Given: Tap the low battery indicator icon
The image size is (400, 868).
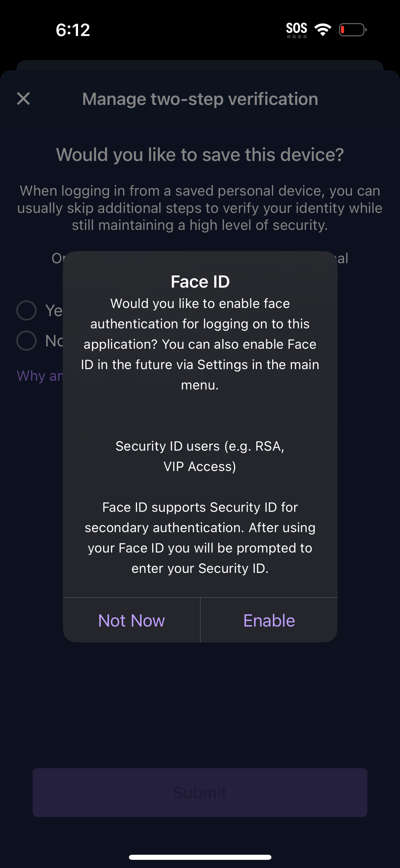Looking at the screenshot, I should [353, 30].
